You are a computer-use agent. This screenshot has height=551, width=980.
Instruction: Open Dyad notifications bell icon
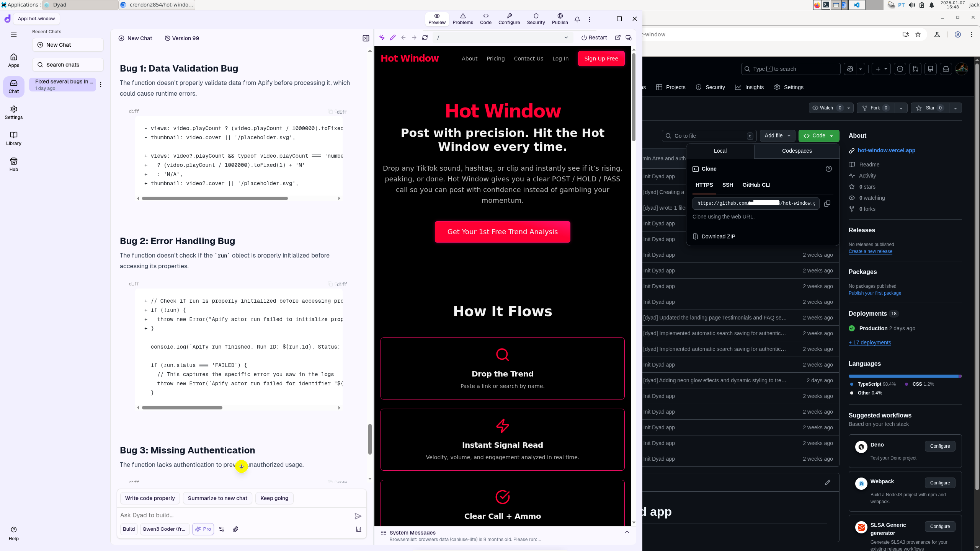coord(577,19)
